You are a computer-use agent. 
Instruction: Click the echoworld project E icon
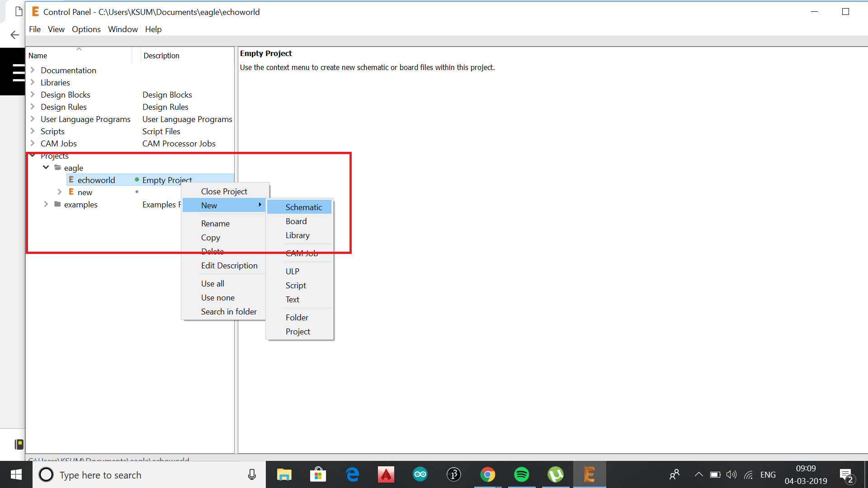71,180
